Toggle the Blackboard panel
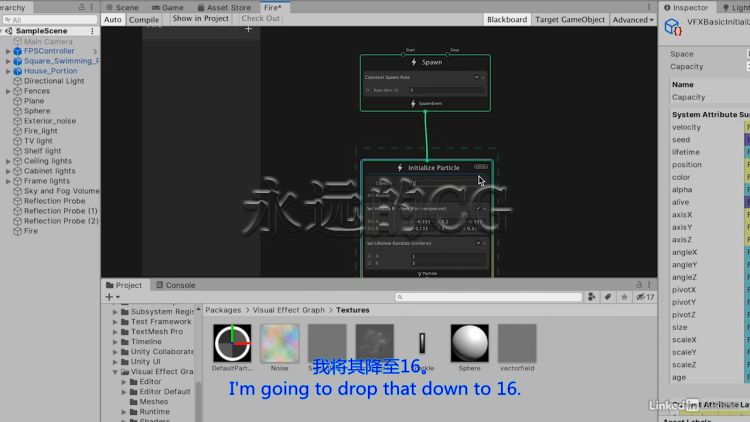Image resolution: width=750 pixels, height=422 pixels. [507, 20]
